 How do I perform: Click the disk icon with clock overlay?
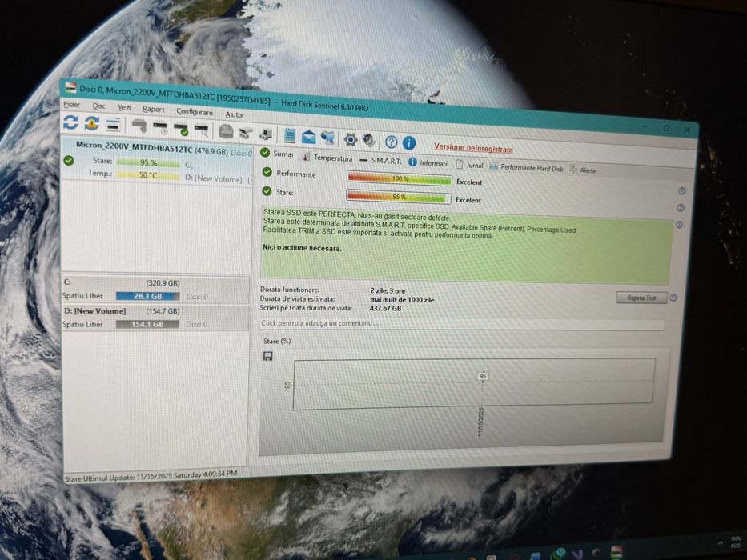[160, 128]
